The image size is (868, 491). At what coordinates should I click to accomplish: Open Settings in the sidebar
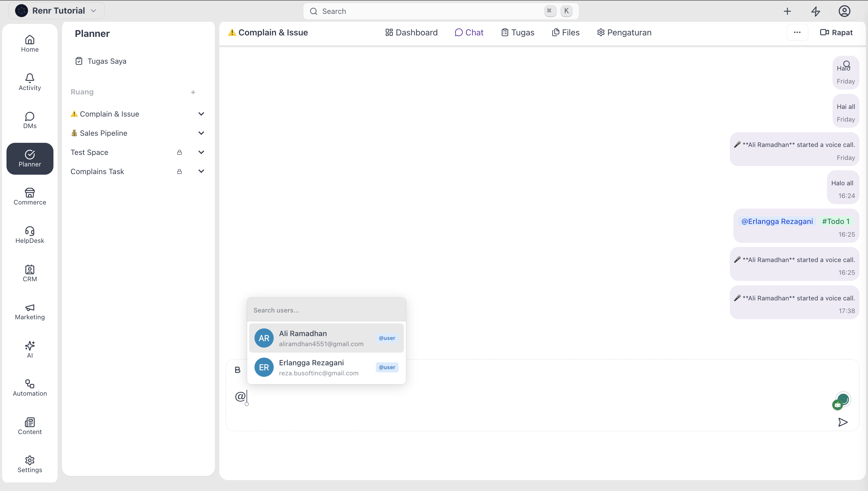pyautogui.click(x=30, y=464)
